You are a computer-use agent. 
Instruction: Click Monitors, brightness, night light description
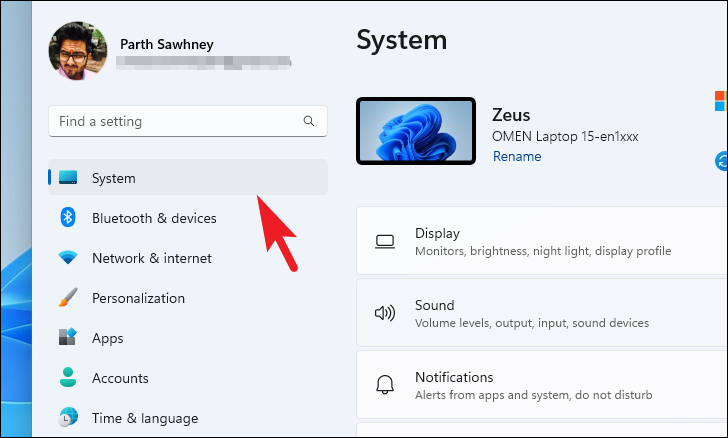543,251
